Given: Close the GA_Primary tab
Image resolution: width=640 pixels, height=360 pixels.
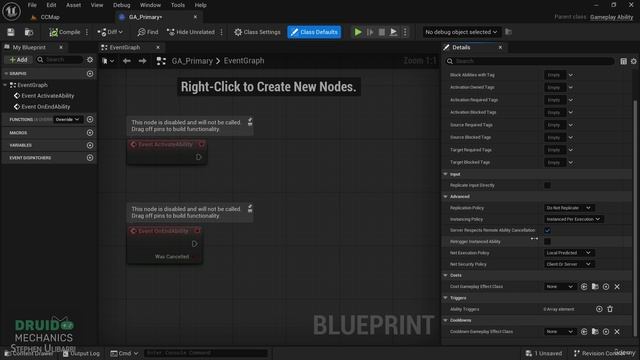Looking at the screenshot, I should 195,17.
